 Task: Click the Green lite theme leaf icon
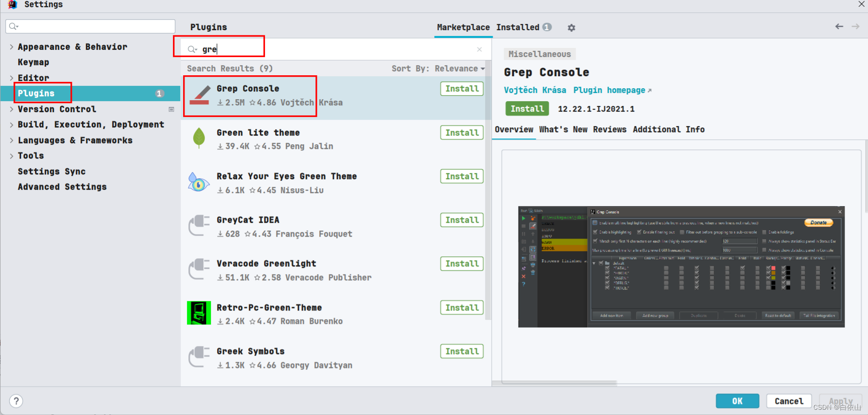click(x=199, y=138)
